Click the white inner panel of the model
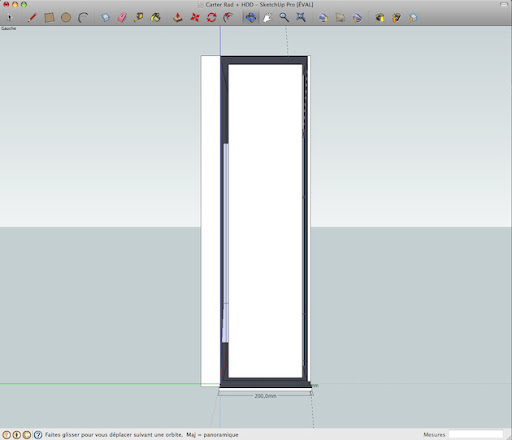The height and width of the screenshot is (440, 512). (265, 221)
